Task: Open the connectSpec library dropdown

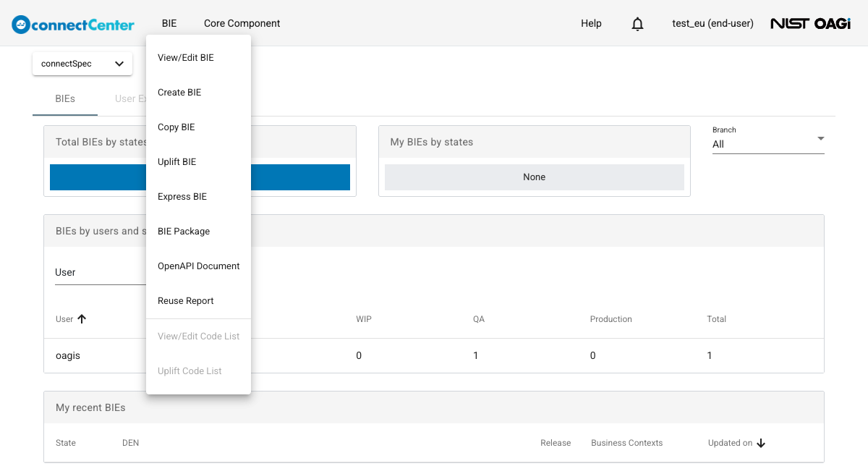Action: (82, 64)
